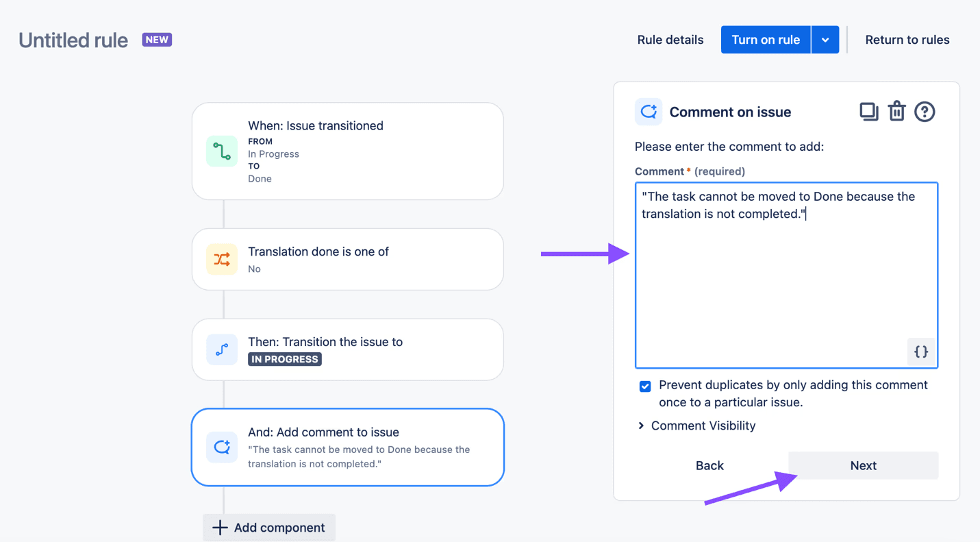Click the transition action icon on Then block

[221, 349]
